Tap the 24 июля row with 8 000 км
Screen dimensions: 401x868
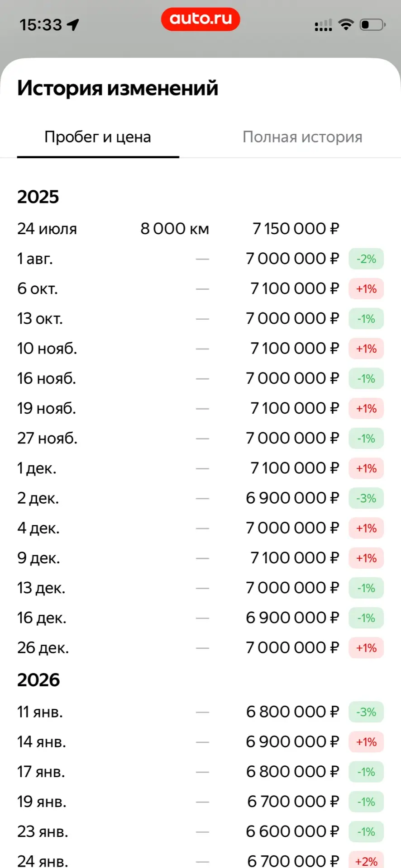click(200, 229)
